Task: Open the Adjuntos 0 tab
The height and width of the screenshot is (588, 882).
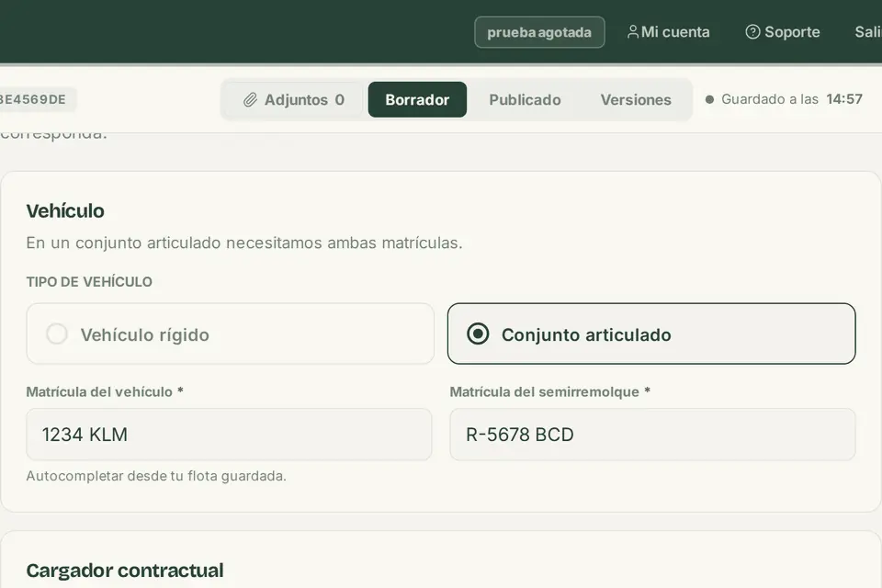Action: [294, 99]
